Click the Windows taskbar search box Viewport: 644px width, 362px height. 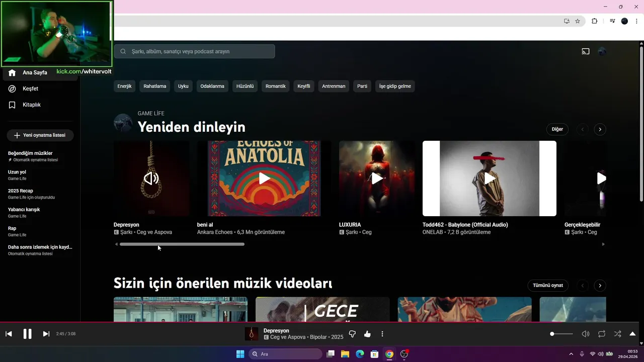[285, 354]
